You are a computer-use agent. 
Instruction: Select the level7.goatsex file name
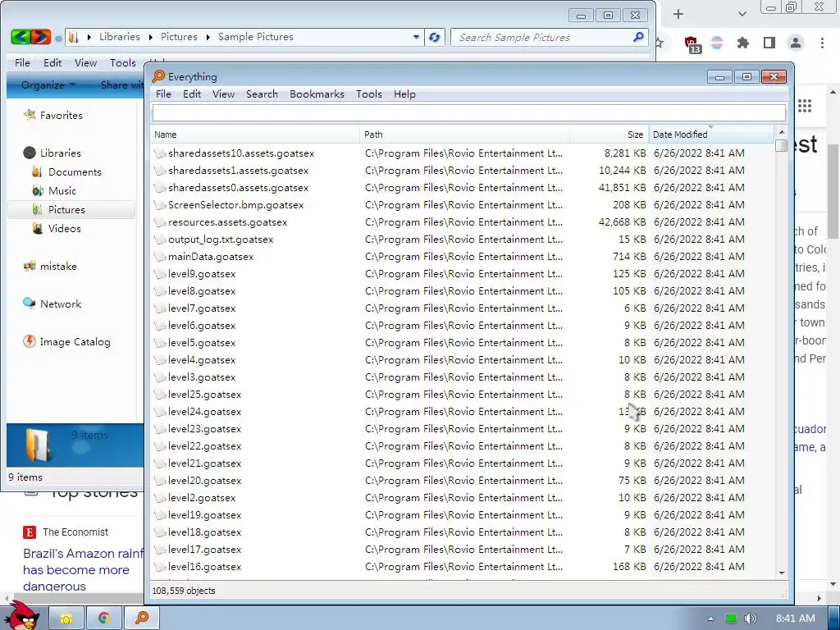point(202,308)
